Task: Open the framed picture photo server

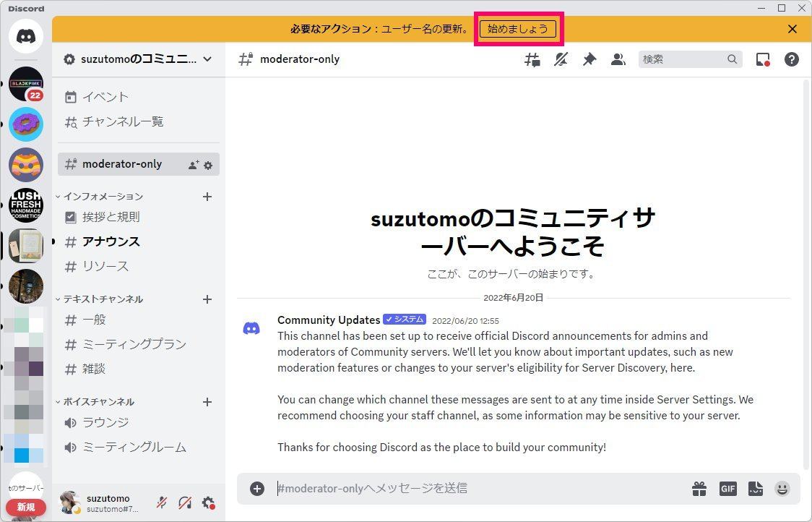Action: click(x=26, y=246)
